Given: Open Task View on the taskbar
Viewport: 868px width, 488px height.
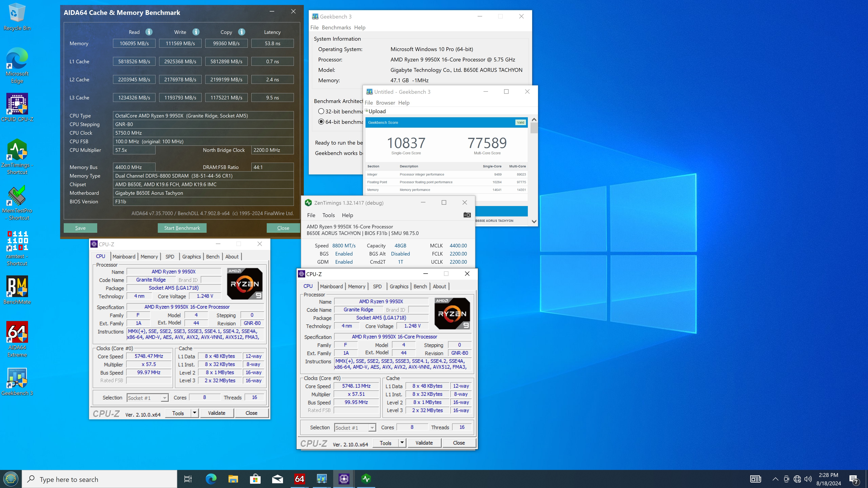Looking at the screenshot, I should coord(188,479).
